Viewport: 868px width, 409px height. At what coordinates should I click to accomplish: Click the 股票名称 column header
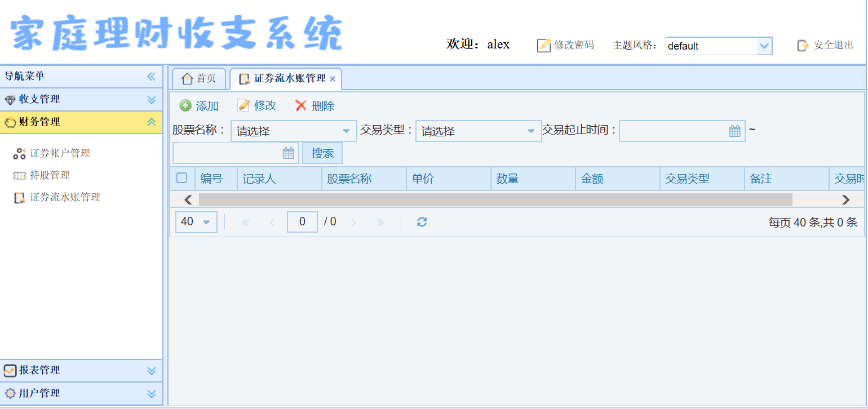tap(364, 179)
